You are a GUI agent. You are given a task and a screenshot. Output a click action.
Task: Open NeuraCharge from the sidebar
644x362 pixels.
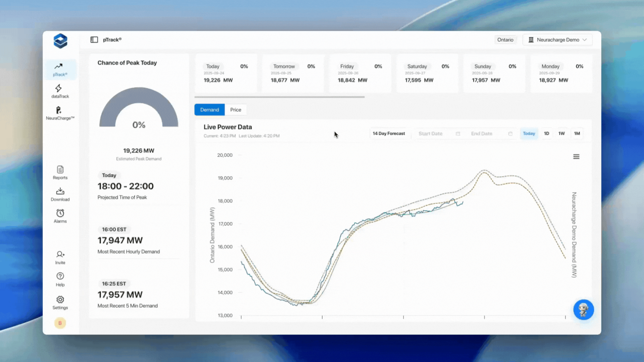59,110
